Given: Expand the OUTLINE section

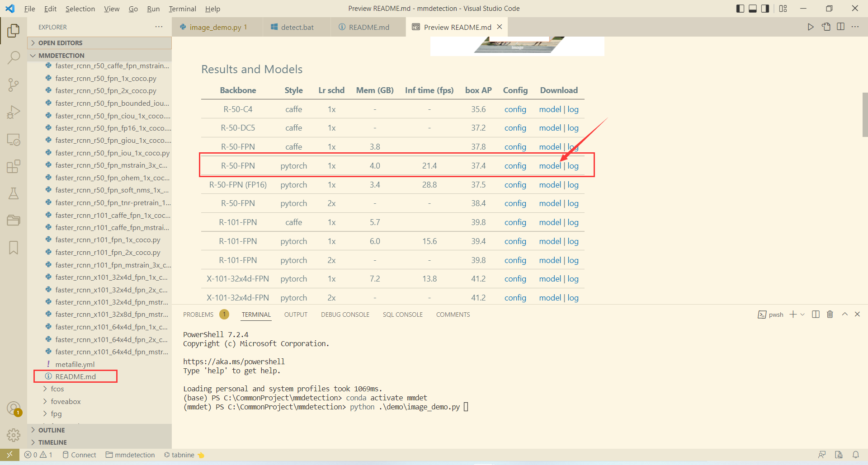Looking at the screenshot, I should point(99,430).
